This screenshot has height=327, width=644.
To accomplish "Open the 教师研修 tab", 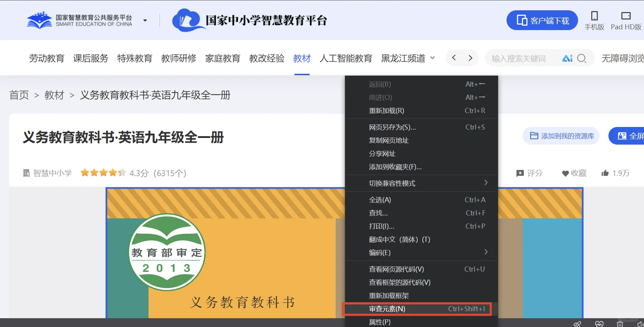I will tap(179, 58).
